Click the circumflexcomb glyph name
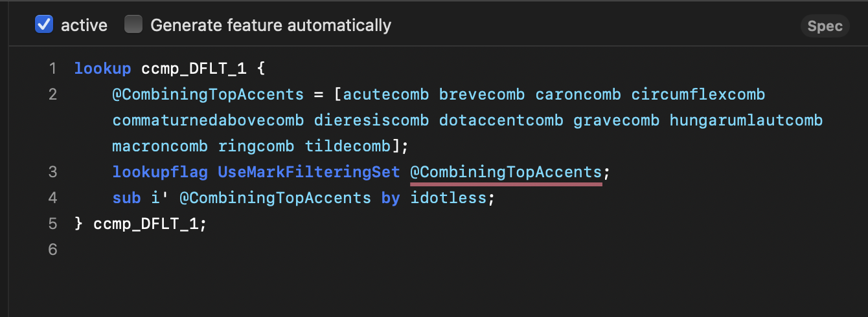This screenshot has height=317, width=868. (698, 94)
